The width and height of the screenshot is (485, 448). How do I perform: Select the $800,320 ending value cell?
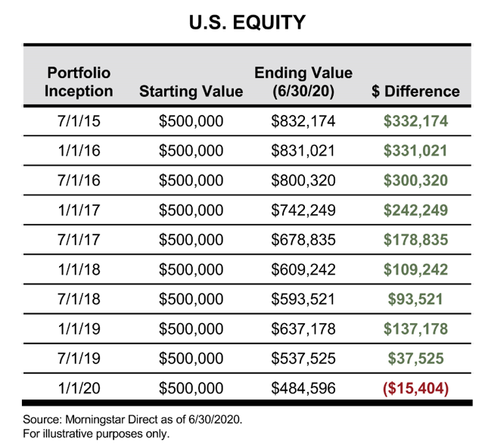pos(303,180)
